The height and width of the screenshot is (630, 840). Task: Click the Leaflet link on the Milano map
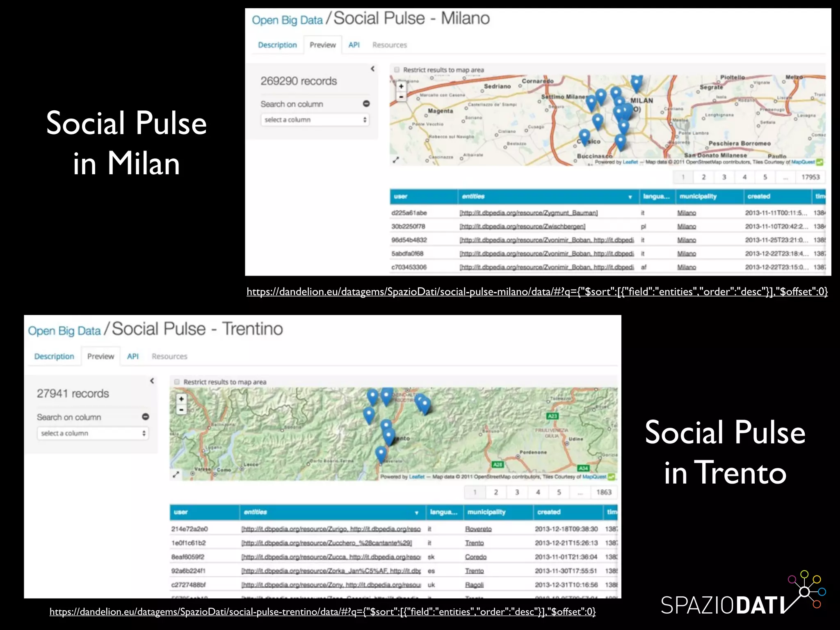click(630, 162)
